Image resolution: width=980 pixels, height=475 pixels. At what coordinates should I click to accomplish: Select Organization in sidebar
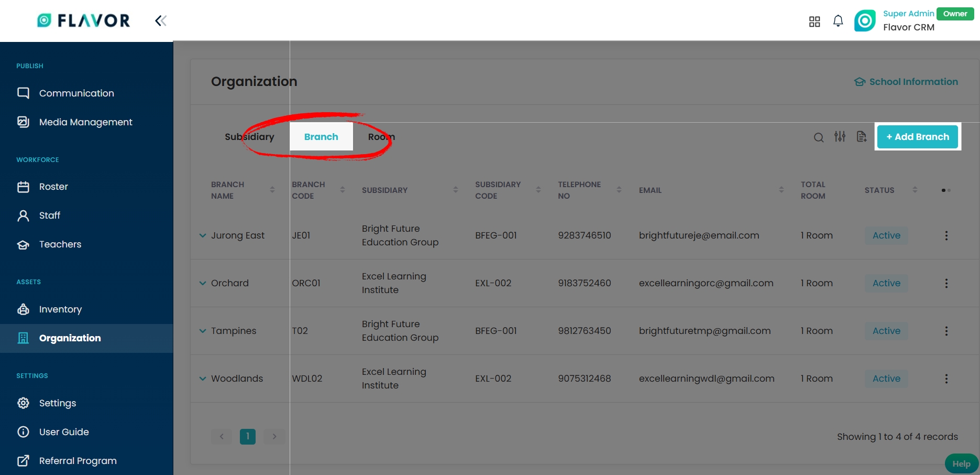click(86, 338)
